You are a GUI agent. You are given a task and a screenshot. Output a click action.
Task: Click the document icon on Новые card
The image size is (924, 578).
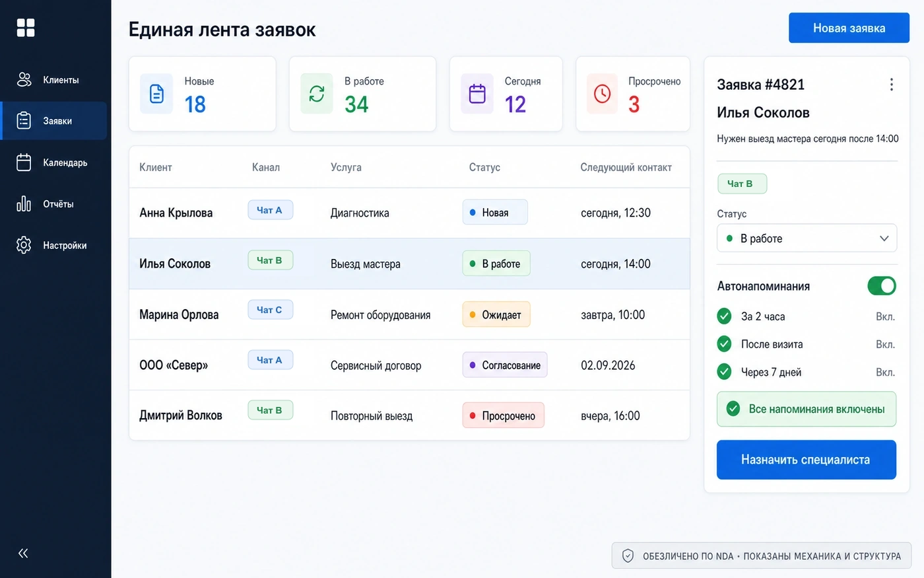(156, 94)
